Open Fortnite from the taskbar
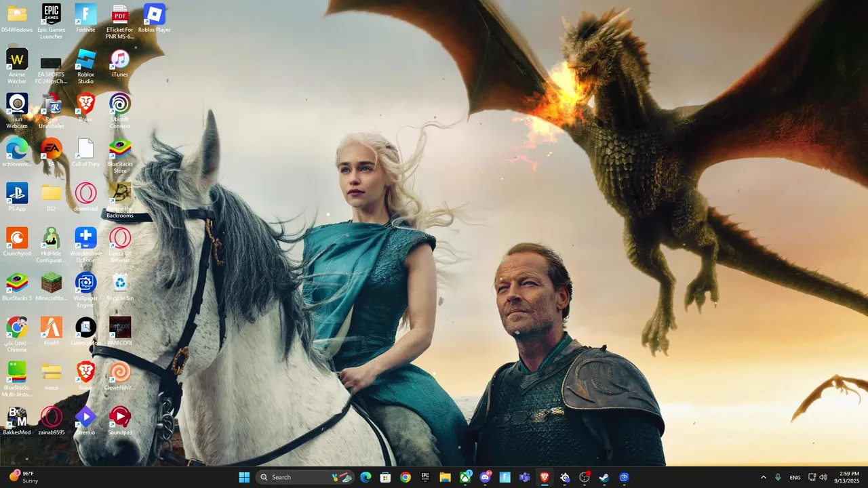 [x=505, y=477]
